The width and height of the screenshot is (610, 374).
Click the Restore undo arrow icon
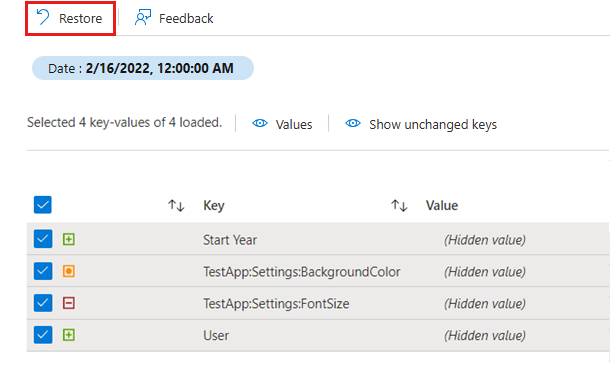click(43, 18)
